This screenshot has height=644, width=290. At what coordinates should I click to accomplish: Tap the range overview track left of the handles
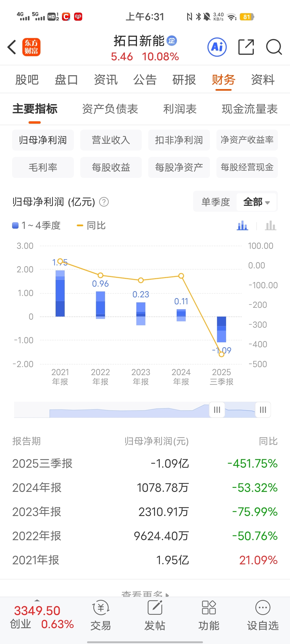[x=111, y=410]
